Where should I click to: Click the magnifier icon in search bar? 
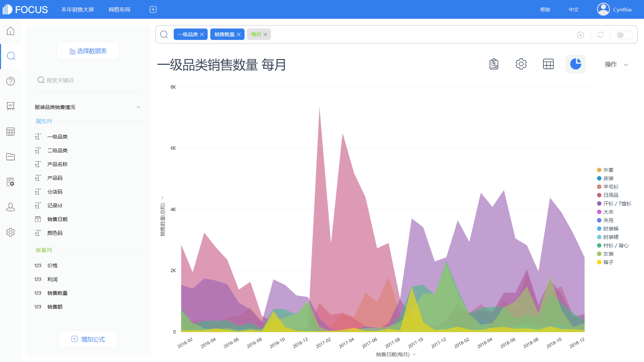click(x=164, y=34)
